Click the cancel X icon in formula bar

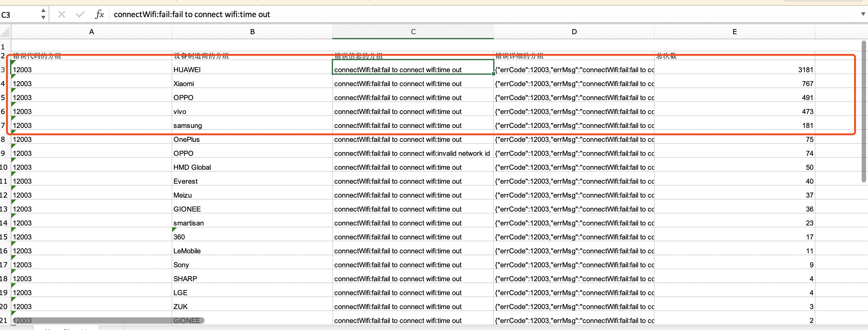[61, 14]
